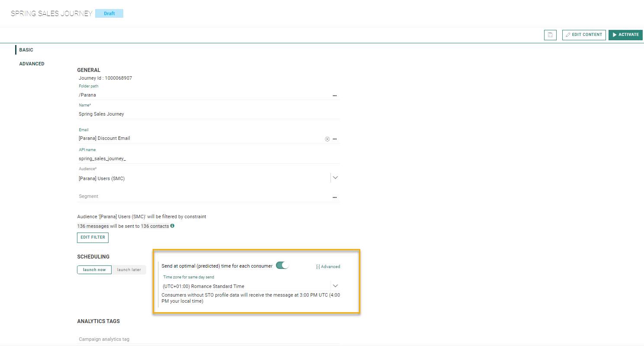
Task: Open the time zone dropdown arrow
Action: click(335, 286)
